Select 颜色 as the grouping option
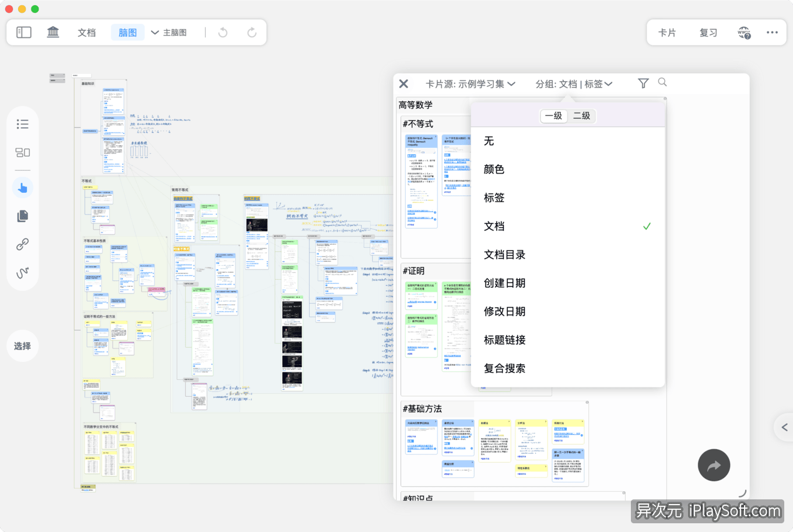Image resolution: width=793 pixels, height=532 pixels. [x=494, y=169]
